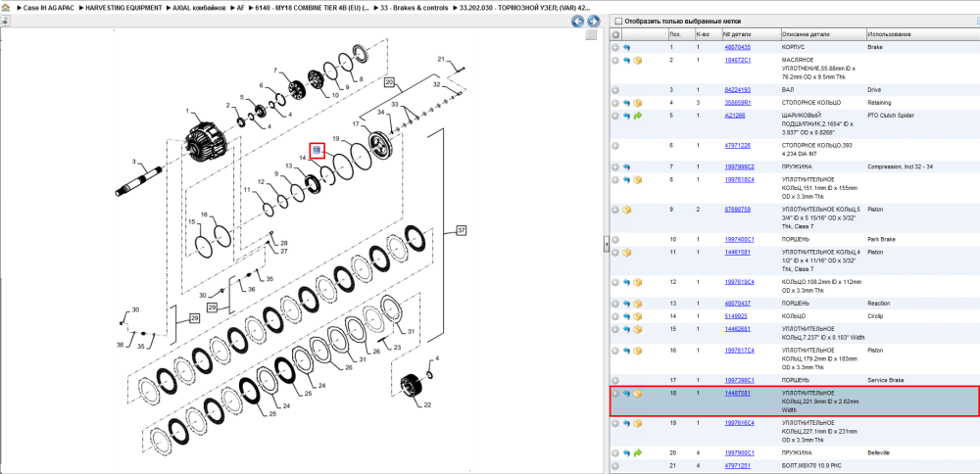Open part number link A21266
The height and width of the screenshot is (474, 980).
[734, 117]
